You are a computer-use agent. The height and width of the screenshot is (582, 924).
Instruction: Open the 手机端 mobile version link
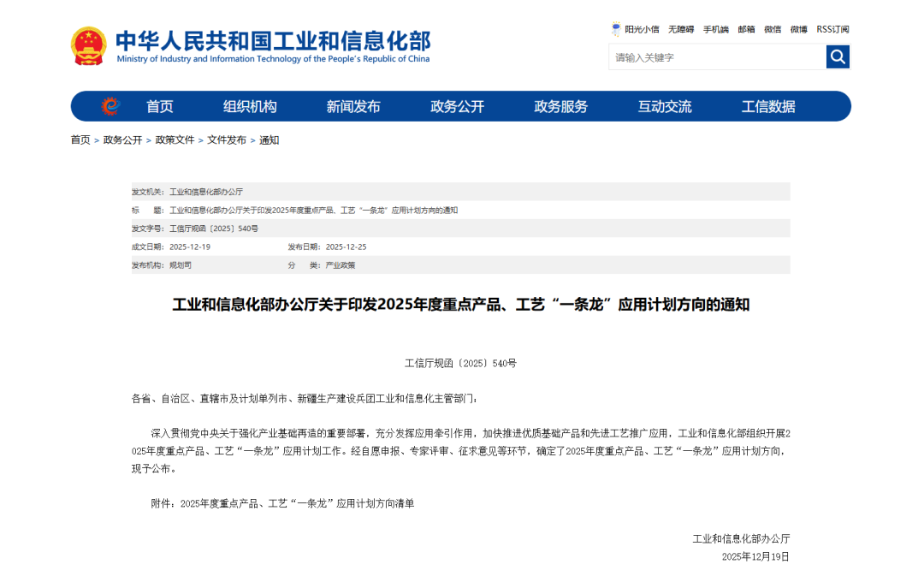[x=716, y=29]
